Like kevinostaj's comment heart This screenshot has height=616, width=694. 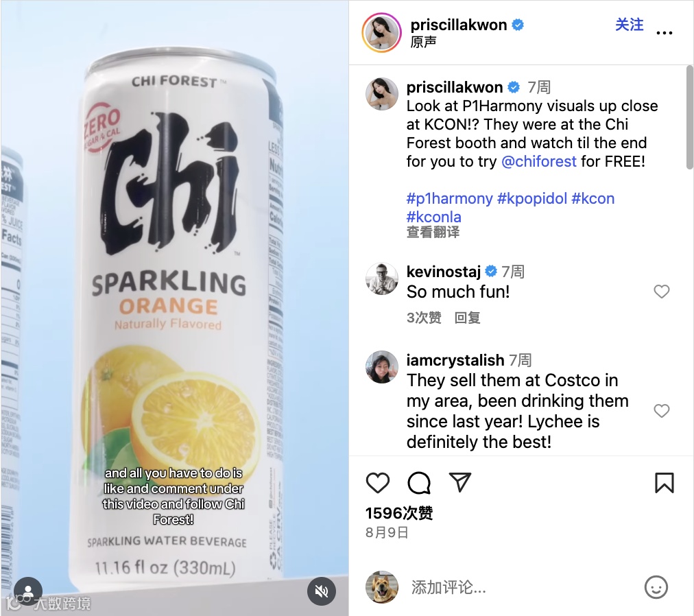(662, 292)
